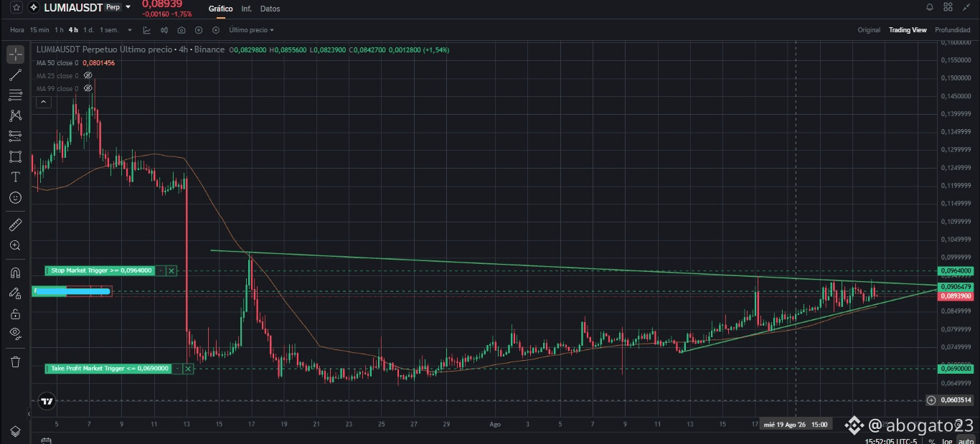Open the 15:52:05 UTC-5 timezone menu

[890, 442]
